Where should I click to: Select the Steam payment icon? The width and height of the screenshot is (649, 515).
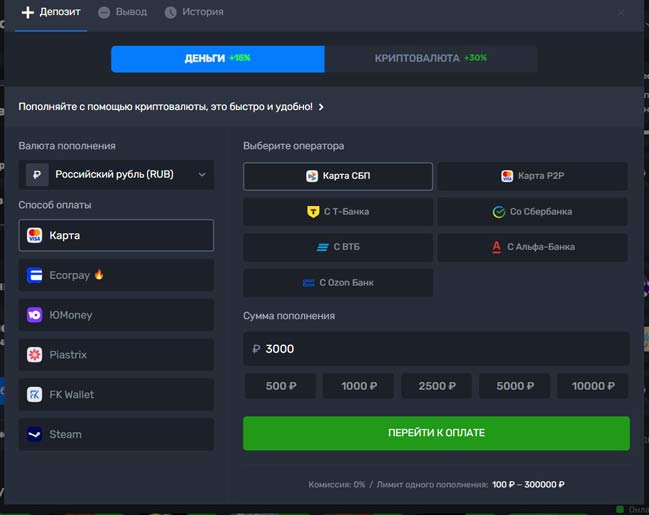pyautogui.click(x=35, y=434)
